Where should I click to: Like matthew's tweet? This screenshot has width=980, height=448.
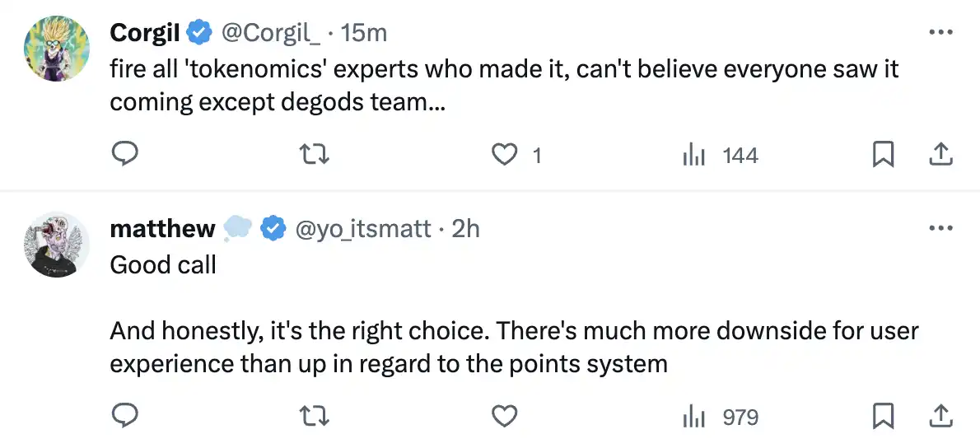tap(504, 417)
